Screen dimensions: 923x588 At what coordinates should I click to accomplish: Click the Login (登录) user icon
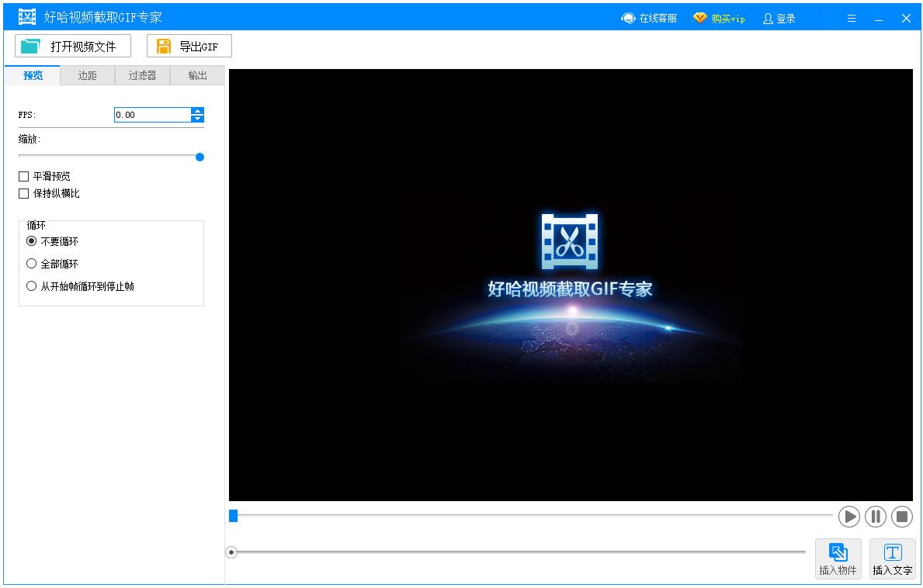(x=768, y=19)
